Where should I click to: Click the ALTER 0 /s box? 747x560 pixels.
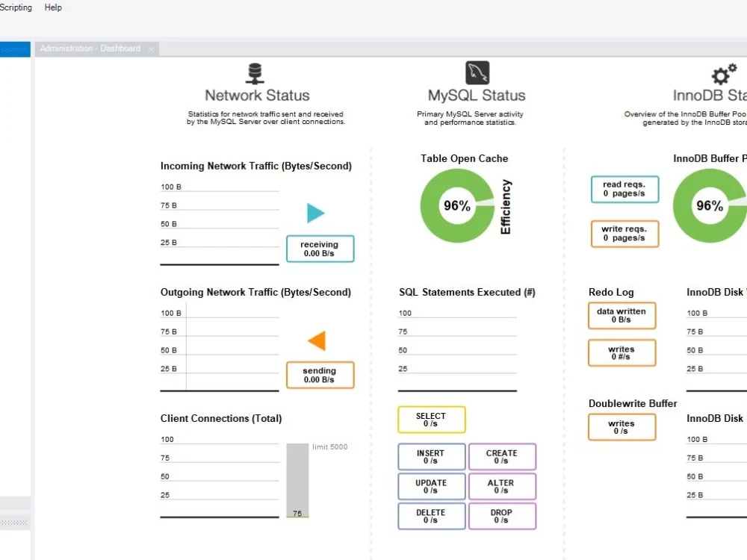[x=502, y=486]
